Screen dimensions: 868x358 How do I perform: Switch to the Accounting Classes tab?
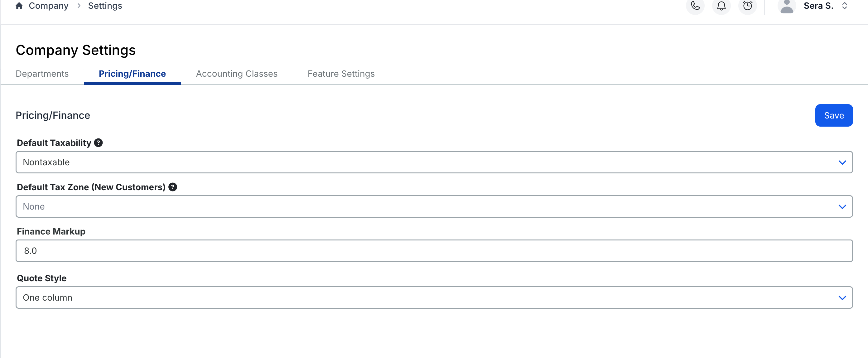pos(237,74)
